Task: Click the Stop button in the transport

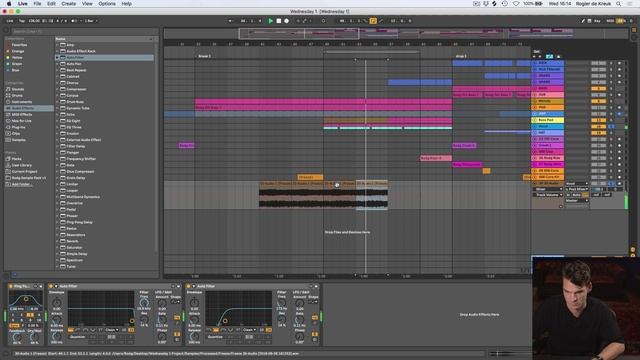Action: [279, 21]
